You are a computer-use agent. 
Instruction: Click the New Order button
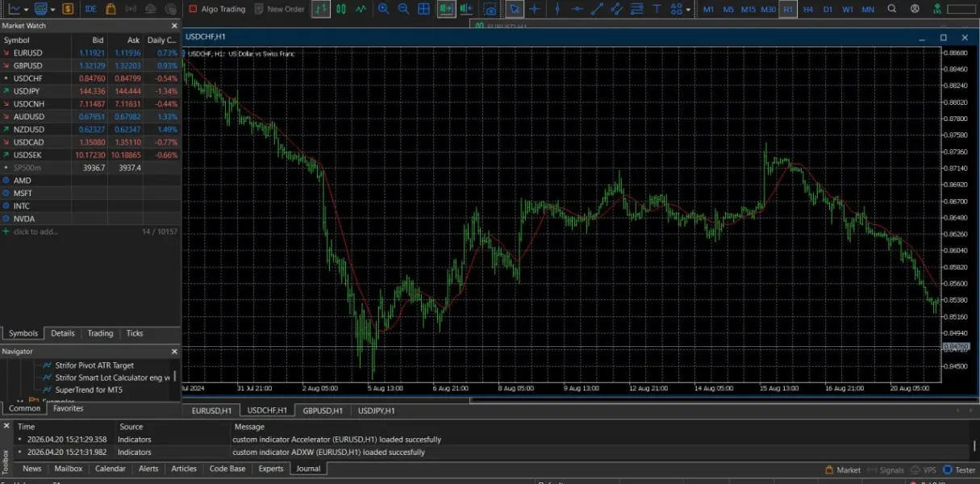(x=279, y=9)
